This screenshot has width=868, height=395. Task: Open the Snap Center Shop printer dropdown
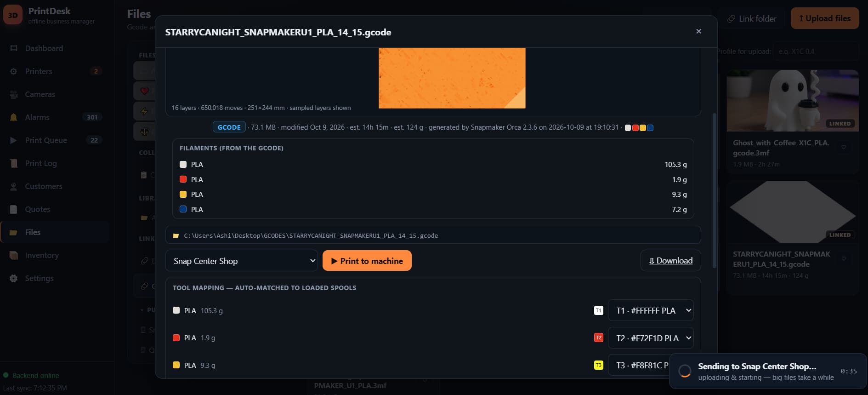click(242, 261)
